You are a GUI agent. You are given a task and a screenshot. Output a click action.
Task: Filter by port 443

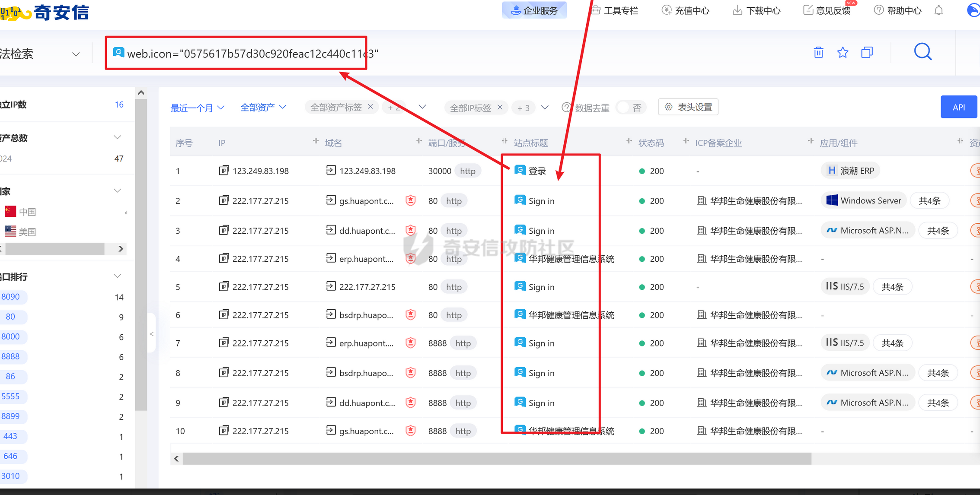click(x=11, y=436)
